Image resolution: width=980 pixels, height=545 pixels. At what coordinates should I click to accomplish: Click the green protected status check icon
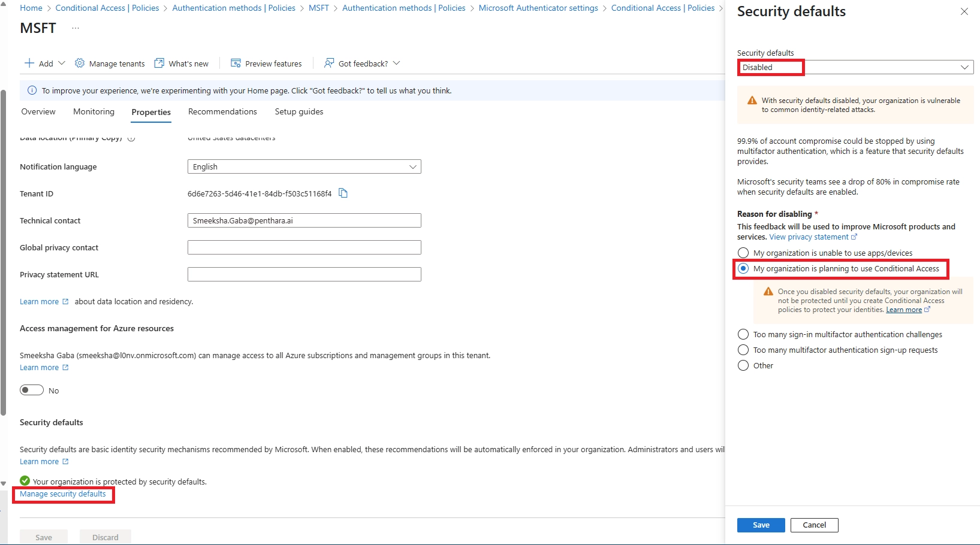click(x=25, y=480)
